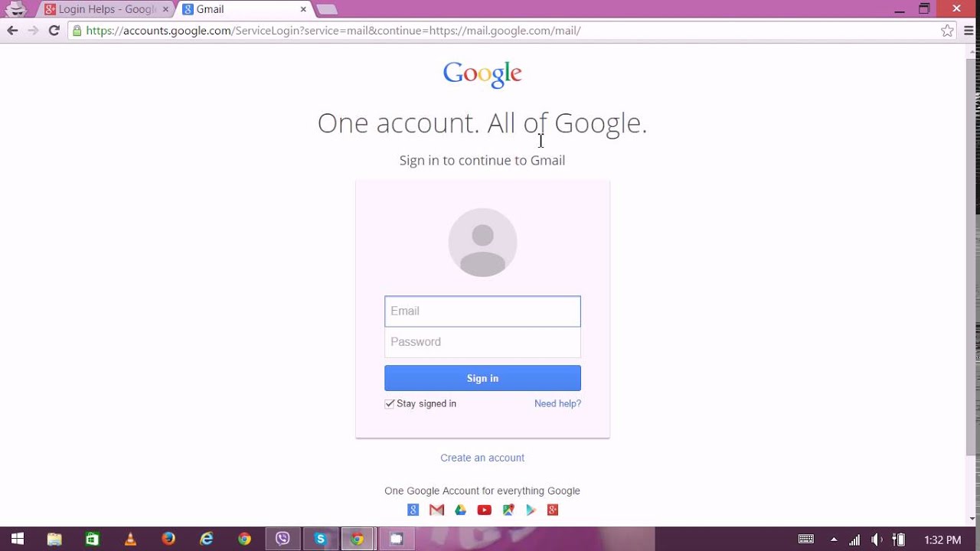This screenshot has height=551, width=980.
Task: Click the Email input field
Action: (x=482, y=311)
